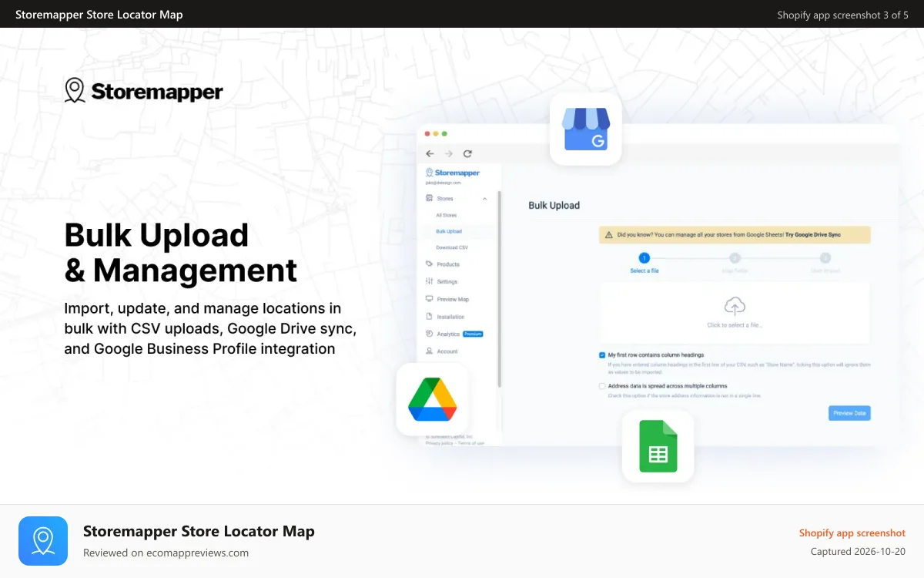
Task: Click the Try Google Drive Sync link
Action: (x=812, y=234)
